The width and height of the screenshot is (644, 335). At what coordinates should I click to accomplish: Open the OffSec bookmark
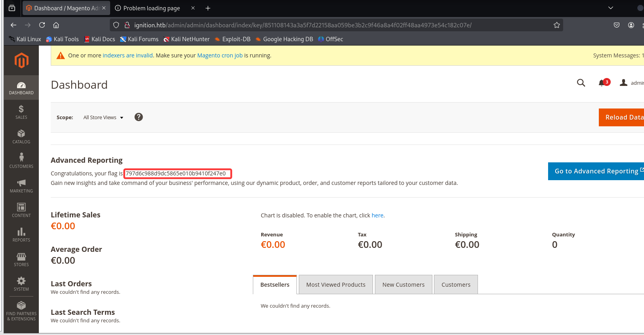(331, 39)
